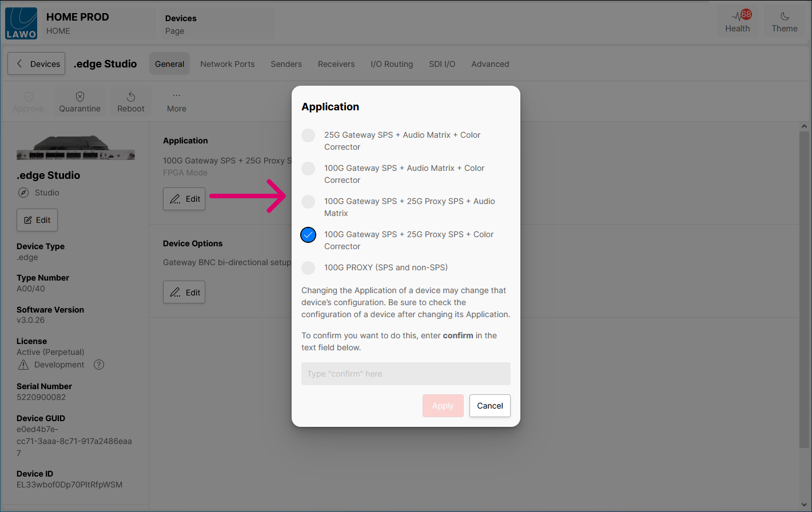
Task: Switch to the Network Ports tab
Action: [x=227, y=64]
